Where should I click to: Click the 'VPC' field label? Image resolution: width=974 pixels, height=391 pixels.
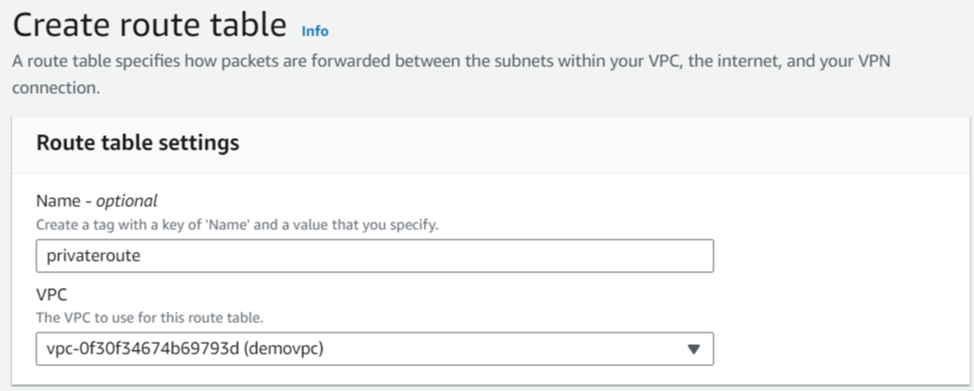(x=50, y=295)
